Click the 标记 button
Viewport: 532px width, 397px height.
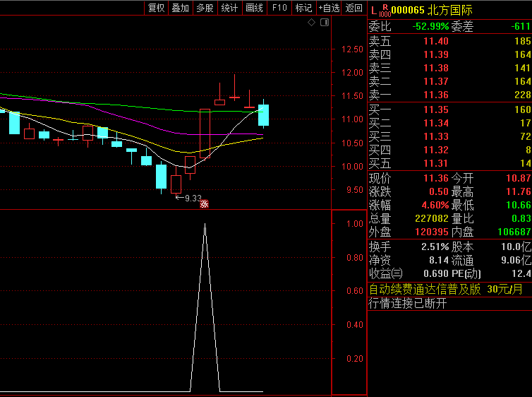coord(303,8)
